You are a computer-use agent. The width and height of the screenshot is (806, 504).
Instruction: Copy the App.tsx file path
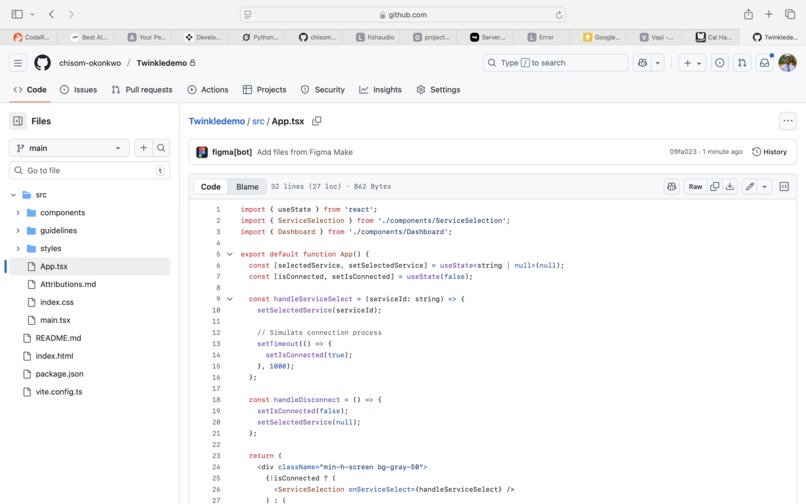(317, 121)
